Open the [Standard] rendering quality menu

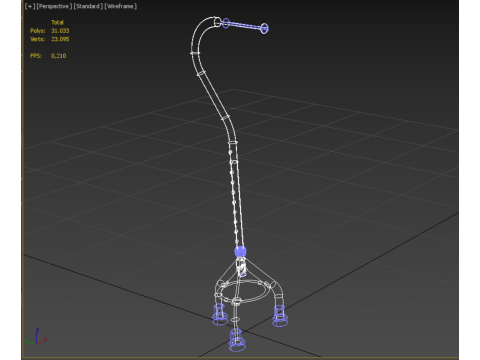(x=88, y=6)
